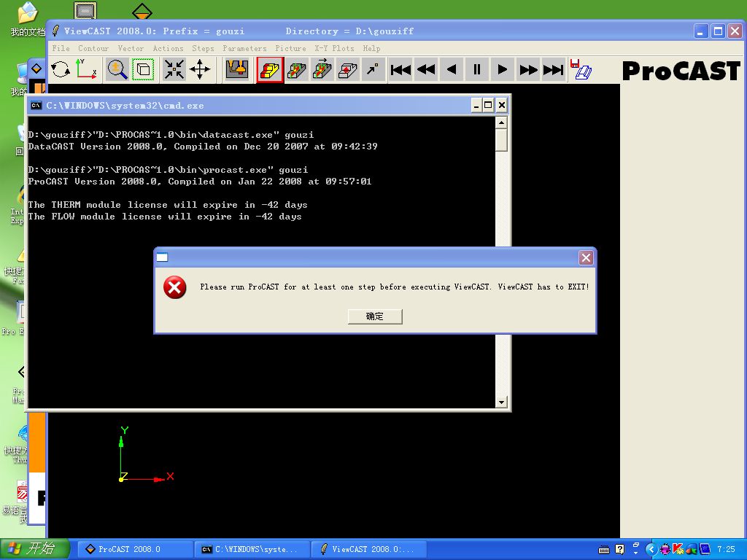
Task: Click the monitor icon in system tray
Action: coord(705,550)
